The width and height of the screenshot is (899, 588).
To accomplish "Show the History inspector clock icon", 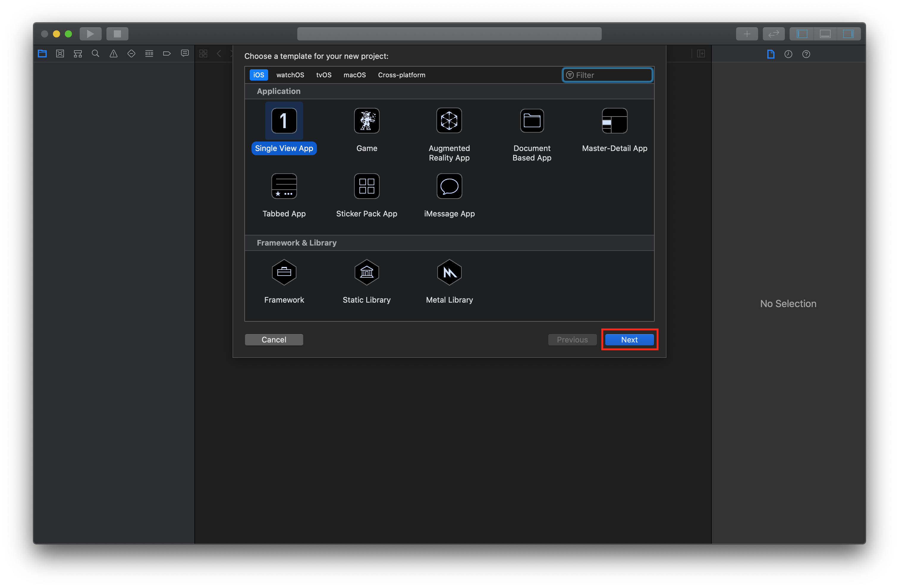I will point(788,54).
